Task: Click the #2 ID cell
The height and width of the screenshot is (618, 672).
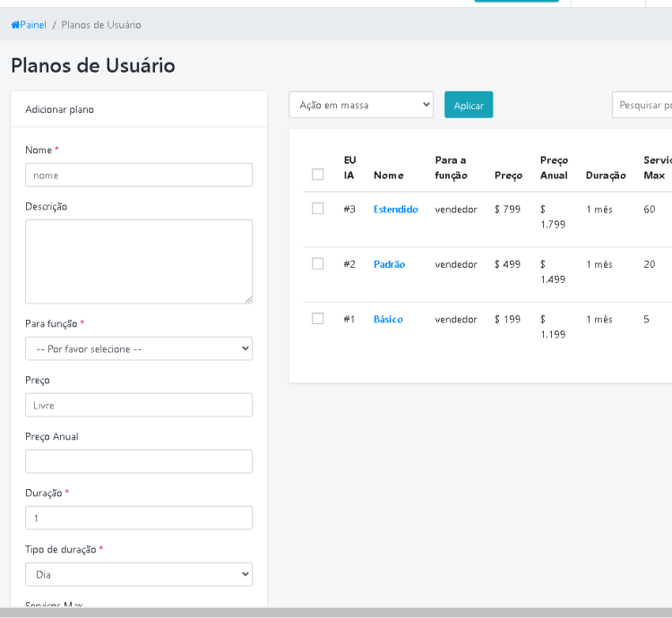Action: (x=349, y=264)
